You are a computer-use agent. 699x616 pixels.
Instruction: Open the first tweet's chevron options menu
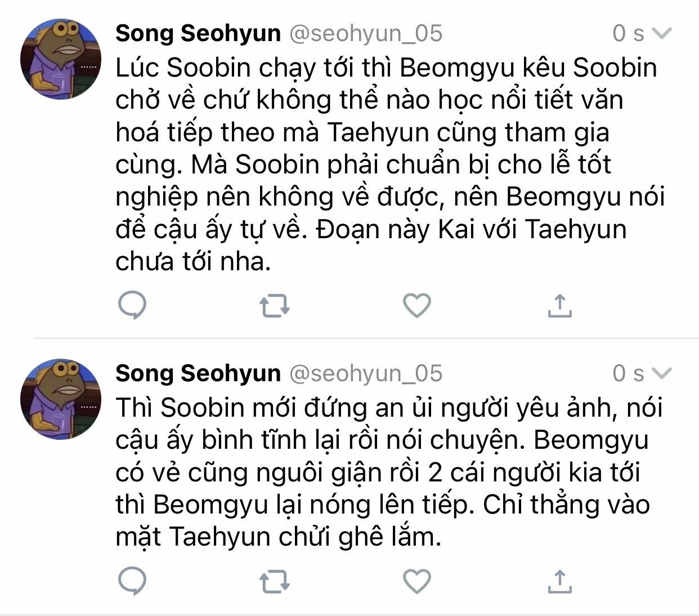[x=662, y=34]
